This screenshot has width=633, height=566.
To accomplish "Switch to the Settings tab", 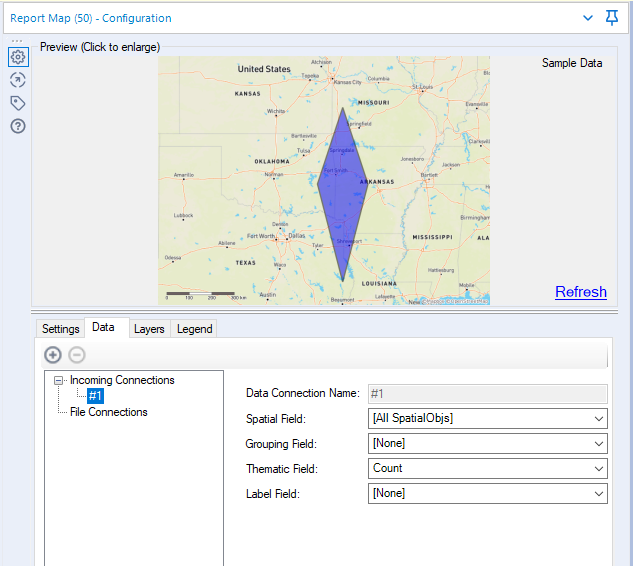I will (60, 329).
